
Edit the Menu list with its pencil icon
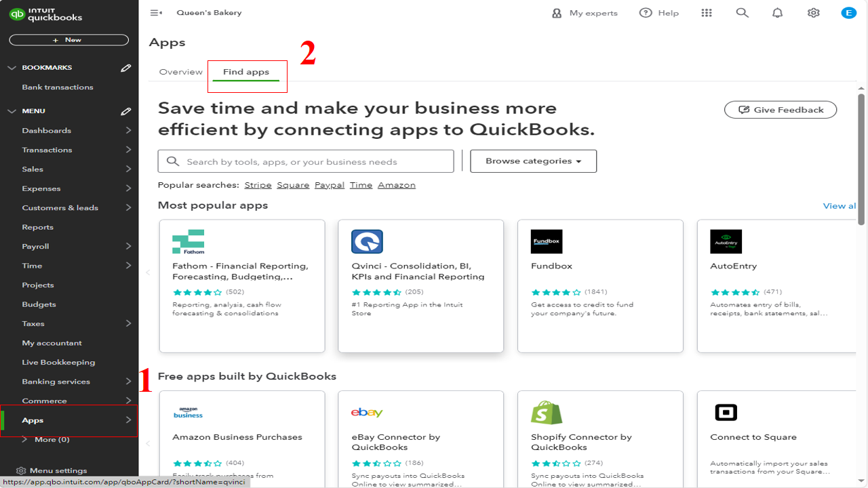pos(126,110)
